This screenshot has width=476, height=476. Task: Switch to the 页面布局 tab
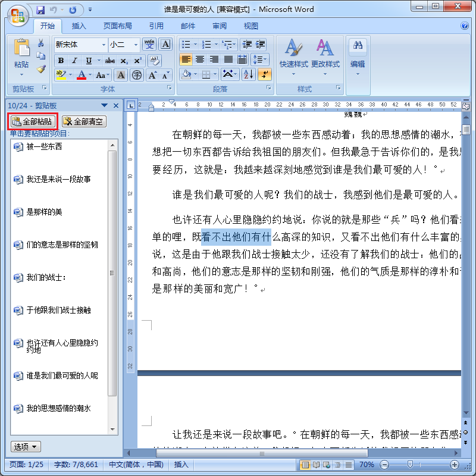click(x=117, y=26)
